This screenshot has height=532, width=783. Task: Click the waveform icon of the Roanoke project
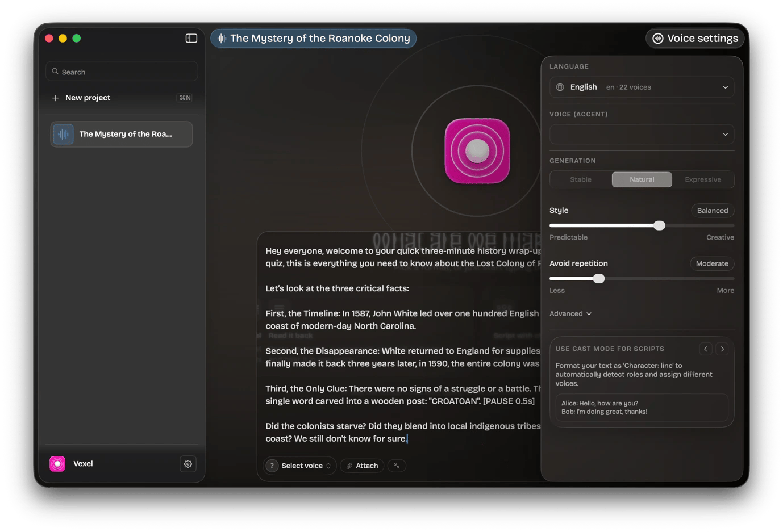[x=64, y=134]
